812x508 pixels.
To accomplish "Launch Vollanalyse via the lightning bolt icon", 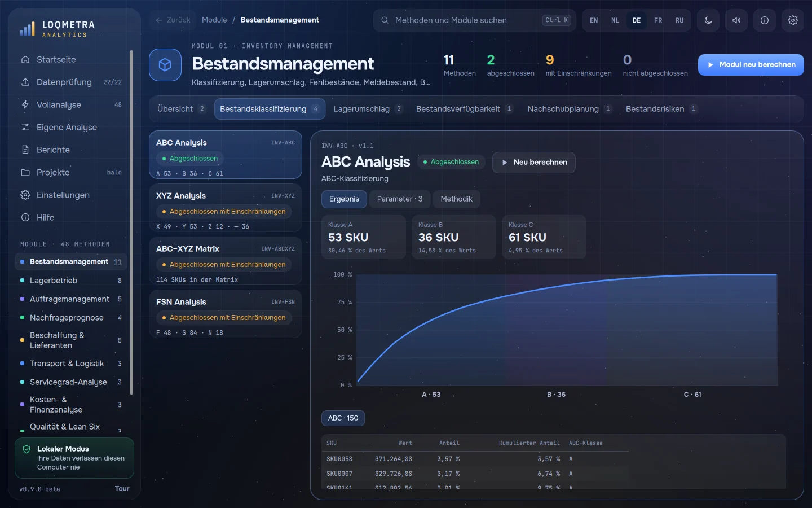I will coord(25,104).
